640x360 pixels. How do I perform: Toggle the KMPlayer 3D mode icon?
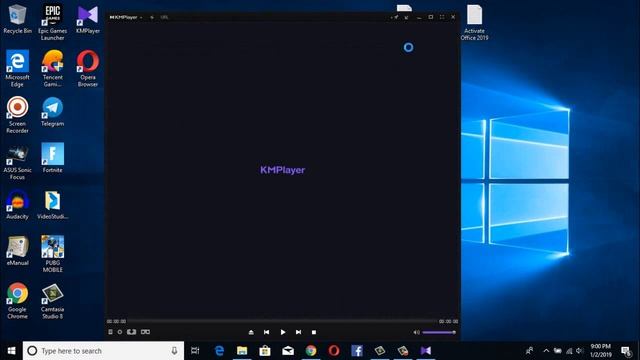[131, 332]
